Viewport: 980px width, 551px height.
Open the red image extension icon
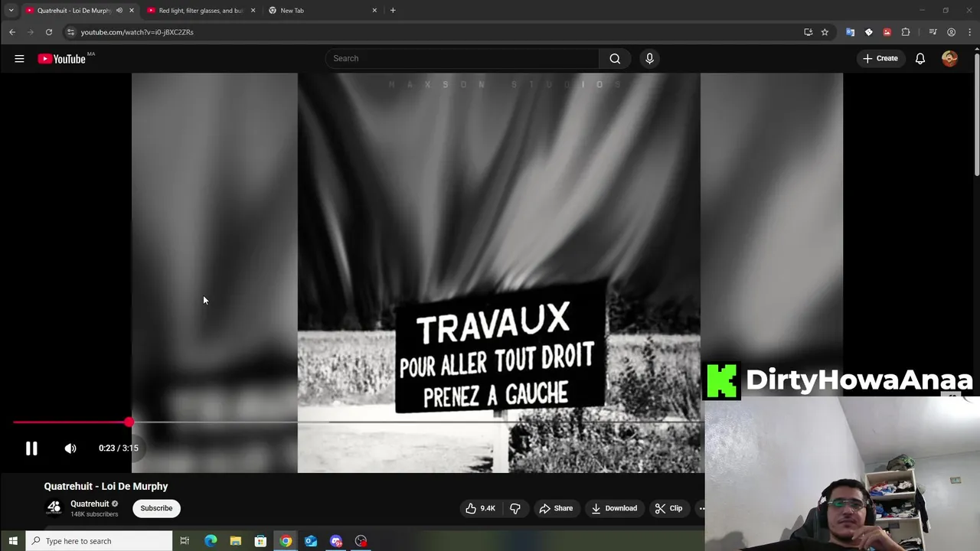pyautogui.click(x=887, y=32)
